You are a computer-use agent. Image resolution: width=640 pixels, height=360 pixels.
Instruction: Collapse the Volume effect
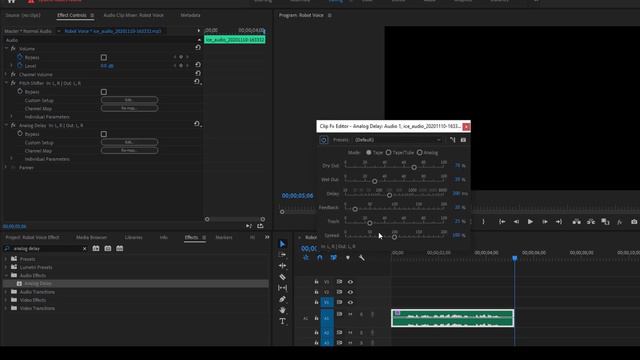click(6, 49)
